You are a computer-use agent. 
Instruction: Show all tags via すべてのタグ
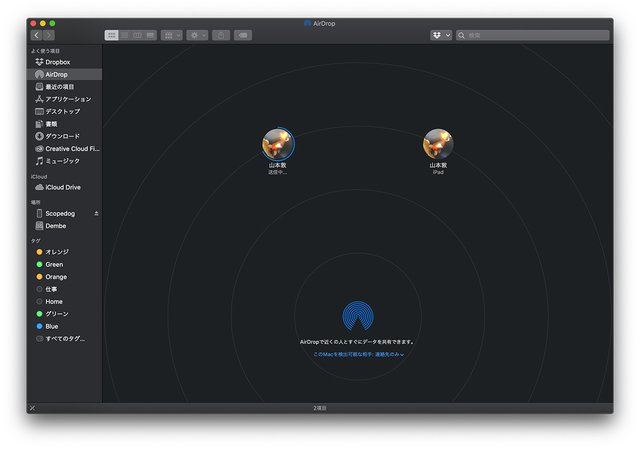pos(64,338)
